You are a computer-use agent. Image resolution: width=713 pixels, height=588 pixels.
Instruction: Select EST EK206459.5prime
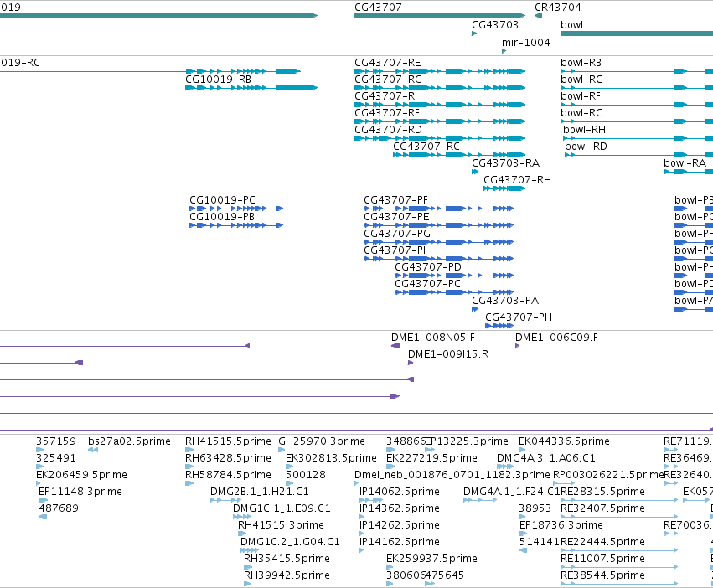pos(81,475)
